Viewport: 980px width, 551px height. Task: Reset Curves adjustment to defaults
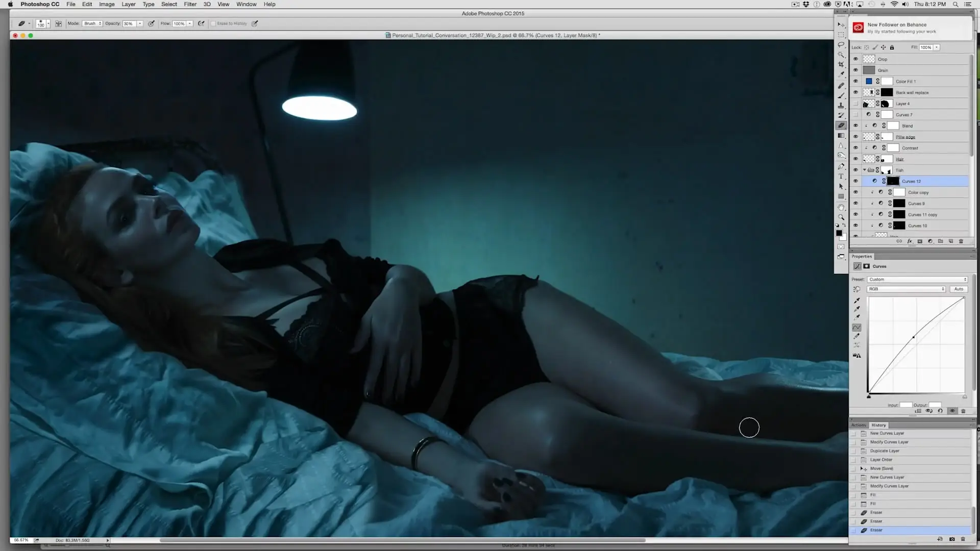pyautogui.click(x=940, y=411)
